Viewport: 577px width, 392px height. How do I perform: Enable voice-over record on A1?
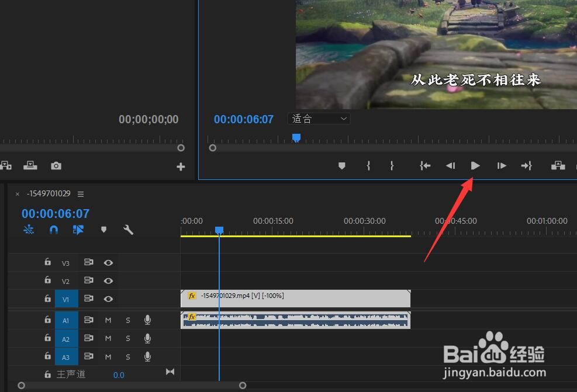pos(147,320)
